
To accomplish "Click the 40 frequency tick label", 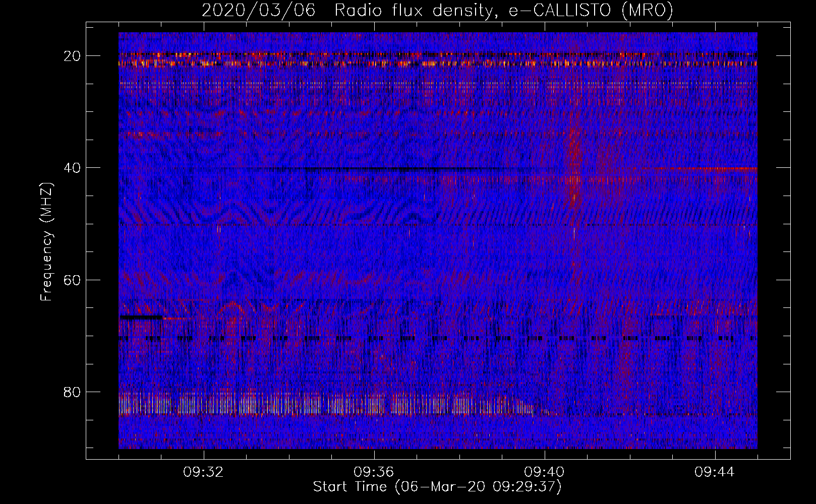I will click(73, 167).
